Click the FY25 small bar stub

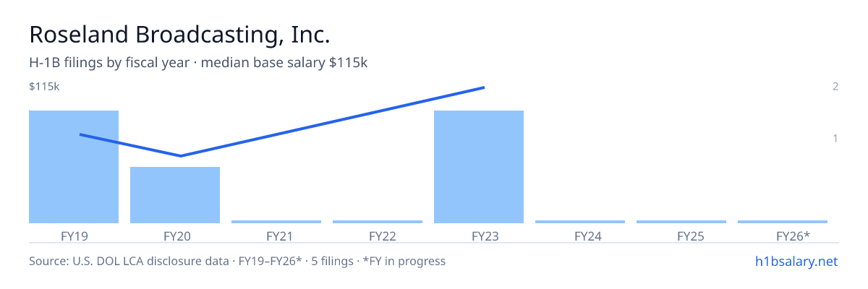tap(681, 222)
